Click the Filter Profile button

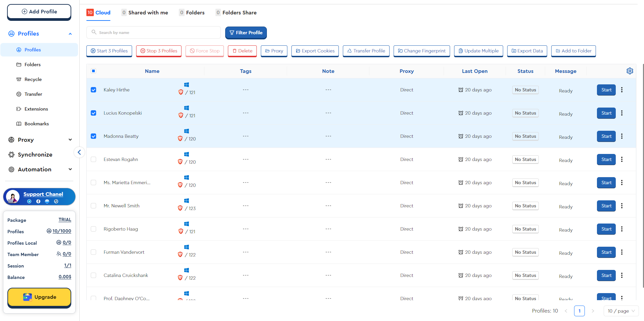(246, 33)
